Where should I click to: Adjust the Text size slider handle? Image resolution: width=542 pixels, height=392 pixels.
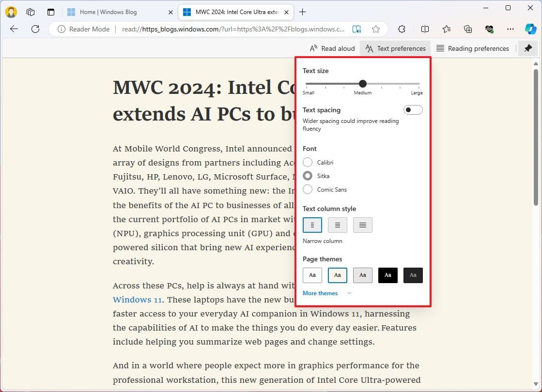pyautogui.click(x=362, y=83)
